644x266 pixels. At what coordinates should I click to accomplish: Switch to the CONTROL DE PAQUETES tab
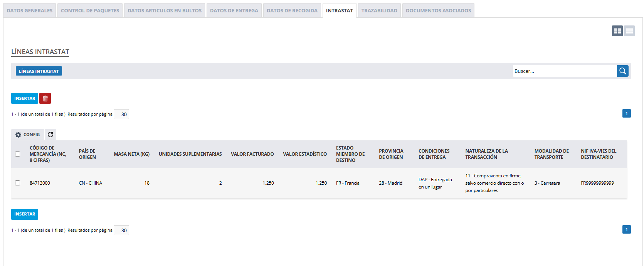[90, 10]
